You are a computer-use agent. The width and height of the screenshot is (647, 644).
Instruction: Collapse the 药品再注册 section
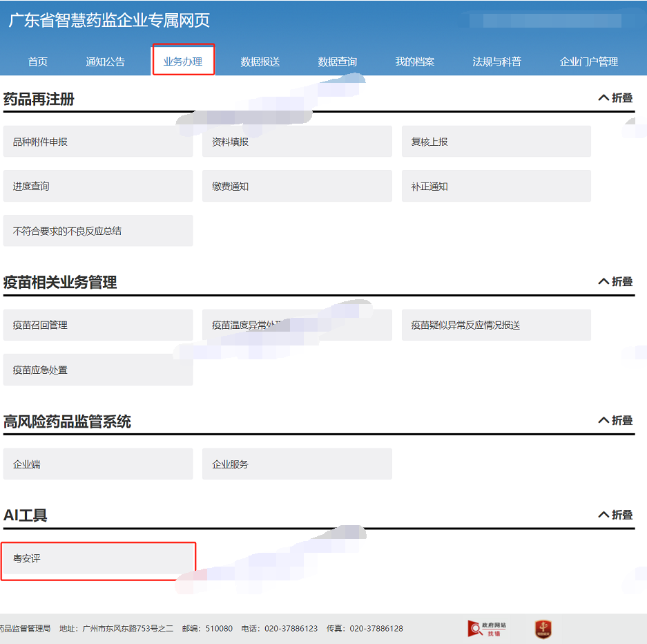pyautogui.click(x=615, y=98)
